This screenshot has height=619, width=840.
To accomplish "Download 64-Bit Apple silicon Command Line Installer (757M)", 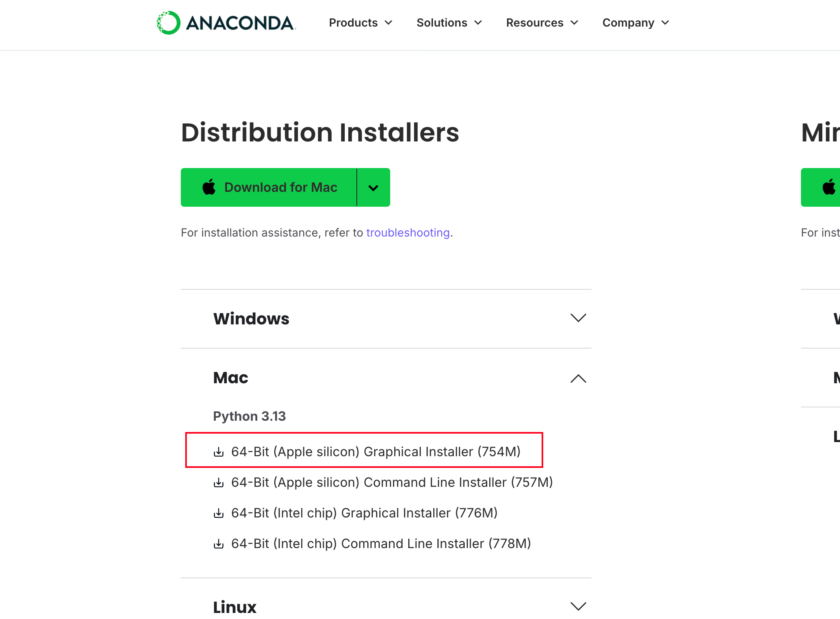I will click(391, 482).
